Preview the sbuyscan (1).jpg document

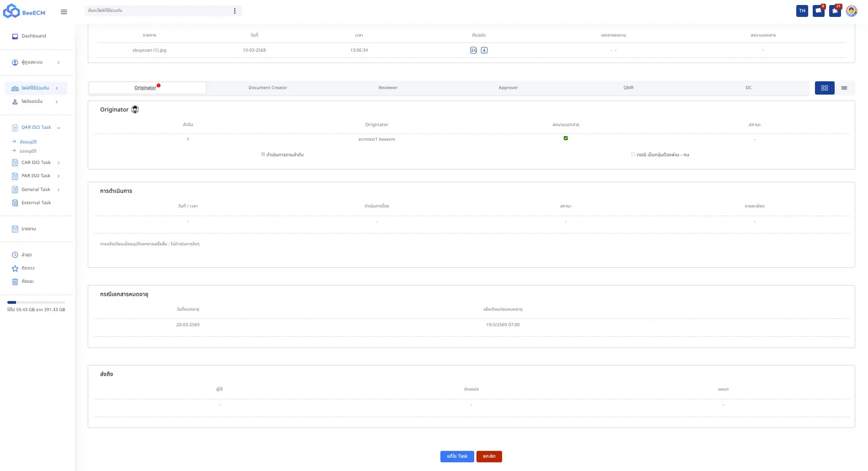pyautogui.click(x=473, y=50)
